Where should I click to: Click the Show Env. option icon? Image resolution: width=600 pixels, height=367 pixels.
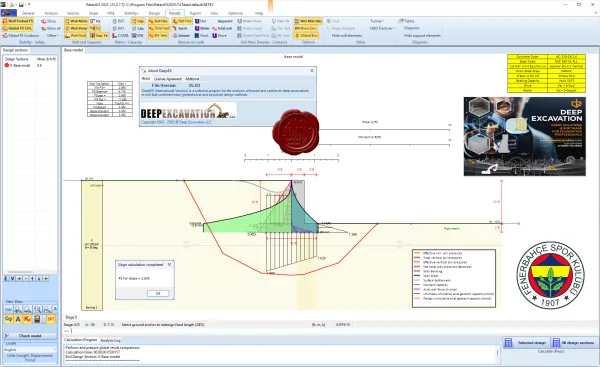[x=297, y=28]
